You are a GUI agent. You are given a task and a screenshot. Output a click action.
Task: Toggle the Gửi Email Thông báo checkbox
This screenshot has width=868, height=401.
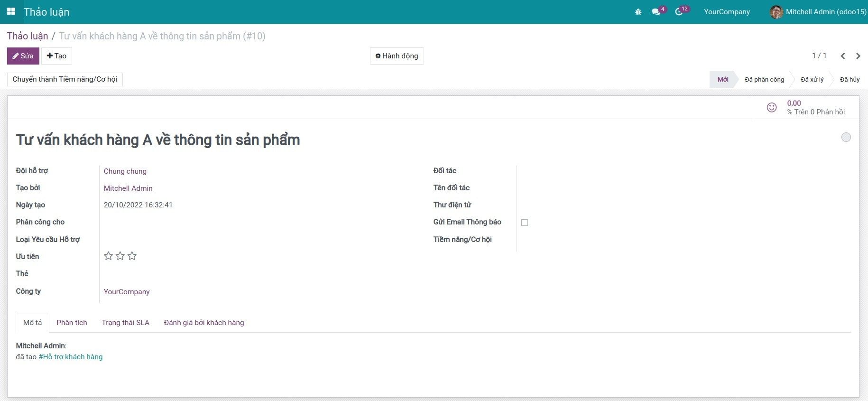525,223
